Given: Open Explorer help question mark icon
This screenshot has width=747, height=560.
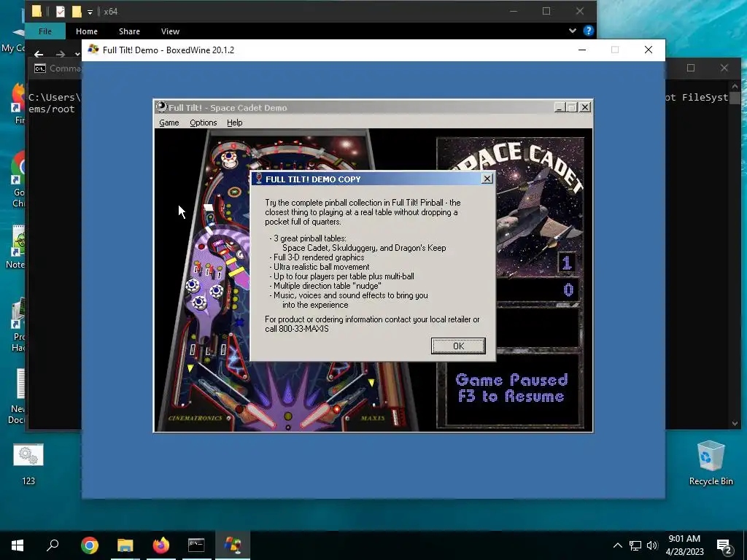Looking at the screenshot, I should (589, 31).
